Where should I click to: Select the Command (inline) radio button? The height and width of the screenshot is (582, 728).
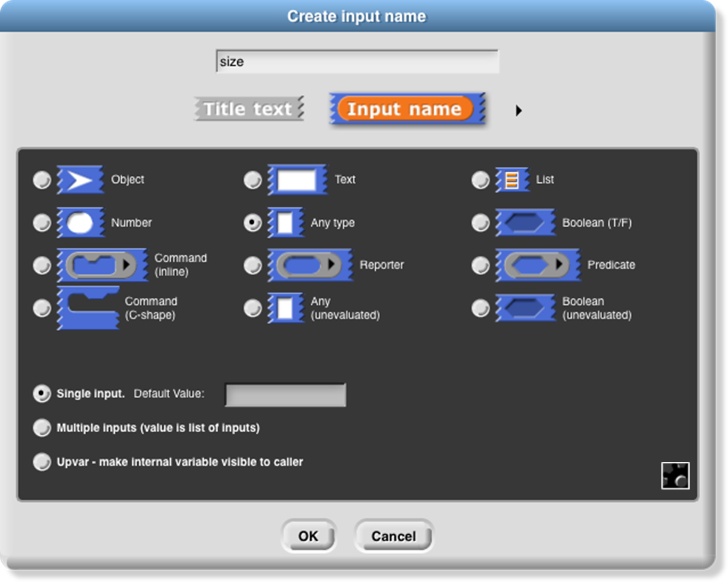pos(42,265)
